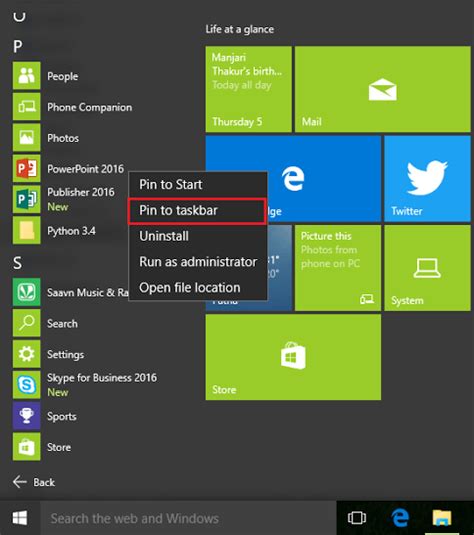Open the System tile
The height and width of the screenshot is (535, 474).
pyautogui.click(x=428, y=268)
